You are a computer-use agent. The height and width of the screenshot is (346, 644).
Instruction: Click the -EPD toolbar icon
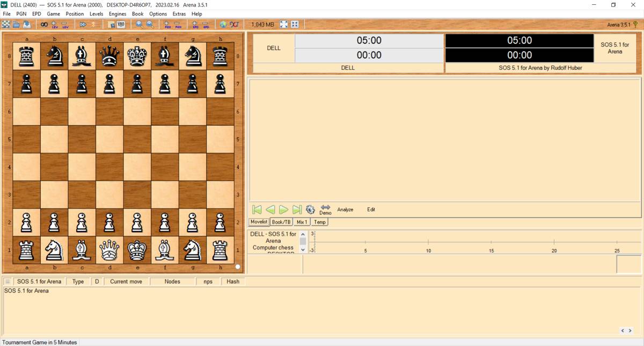pos(206,24)
